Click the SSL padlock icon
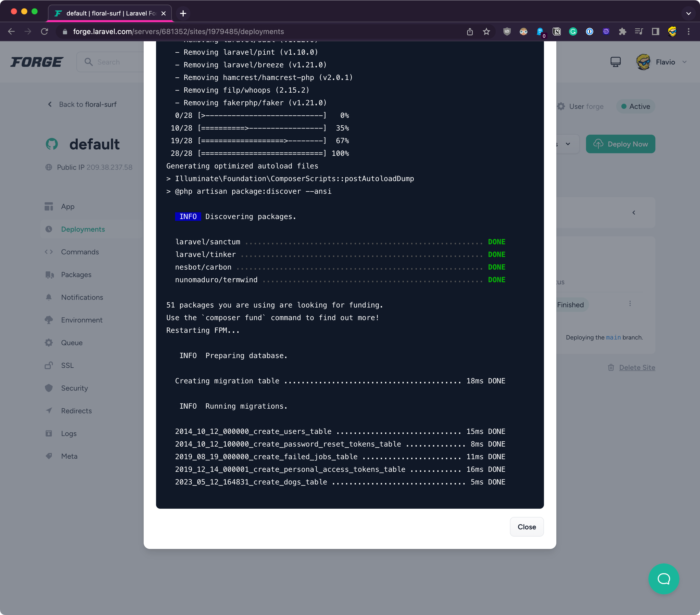Viewport: 700px width, 615px height. tap(49, 365)
